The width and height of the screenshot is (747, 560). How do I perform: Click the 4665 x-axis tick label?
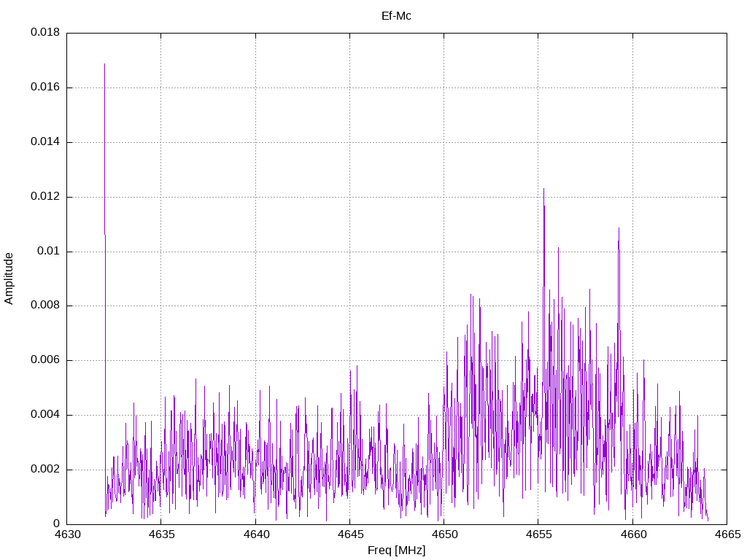click(727, 534)
